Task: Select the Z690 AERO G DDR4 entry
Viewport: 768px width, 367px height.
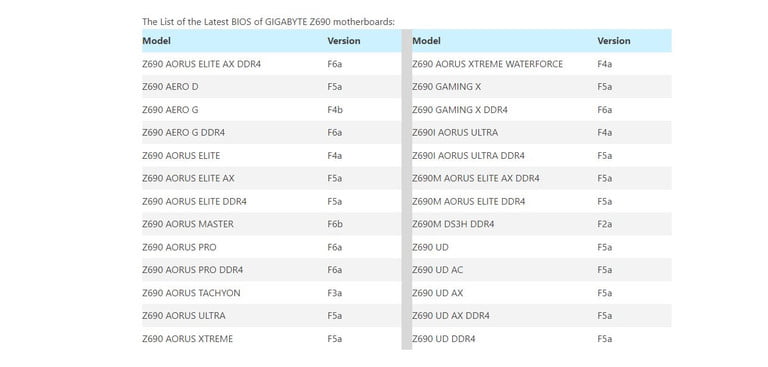Action: pos(183,132)
